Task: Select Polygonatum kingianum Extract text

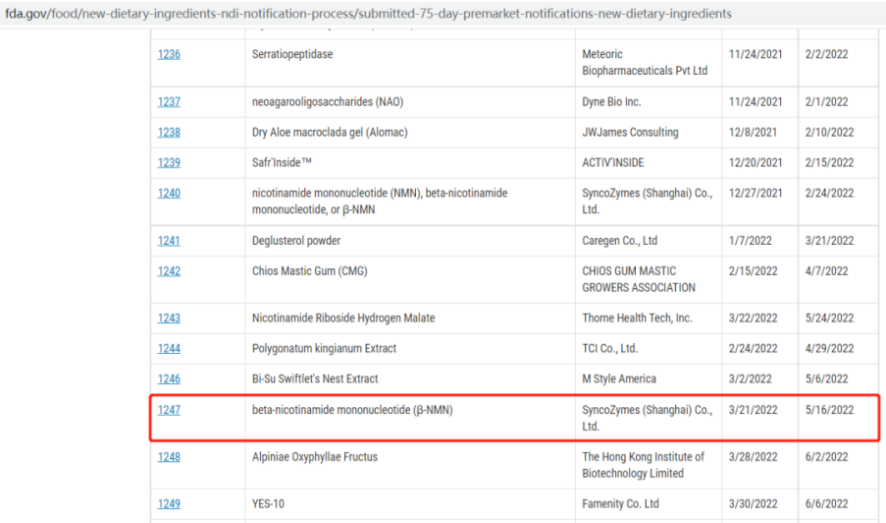Action: click(x=324, y=348)
